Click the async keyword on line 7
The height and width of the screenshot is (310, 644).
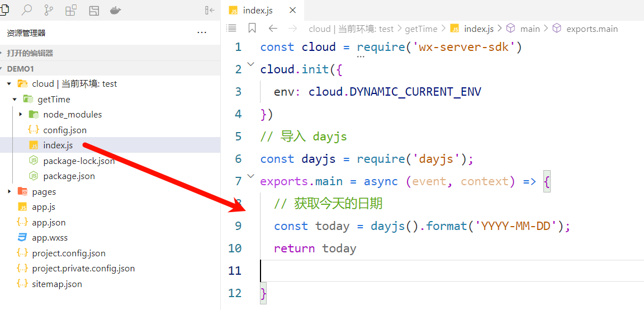pos(380,181)
